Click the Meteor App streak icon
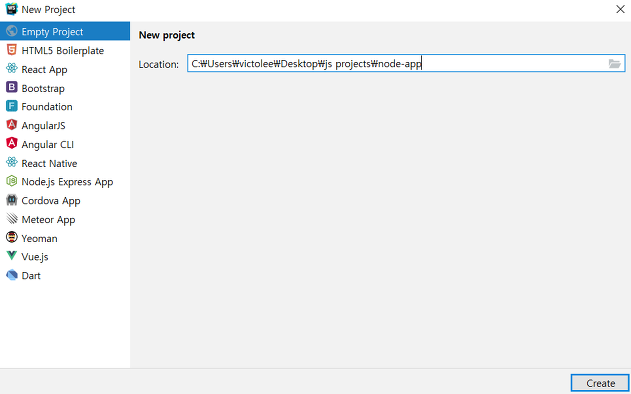The image size is (631, 394). (x=12, y=219)
